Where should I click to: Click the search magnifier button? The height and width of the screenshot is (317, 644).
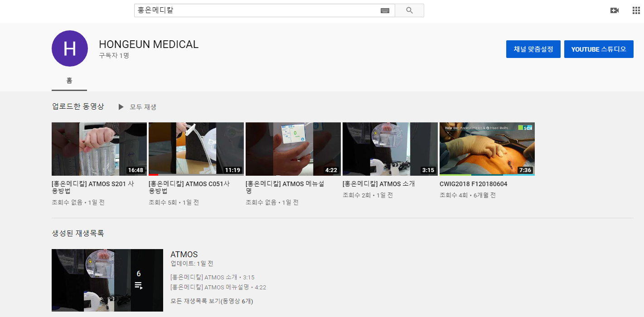[409, 10]
